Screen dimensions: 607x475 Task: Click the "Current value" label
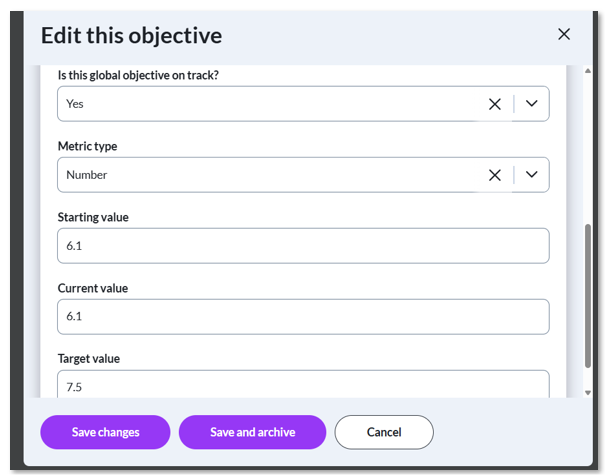click(92, 288)
